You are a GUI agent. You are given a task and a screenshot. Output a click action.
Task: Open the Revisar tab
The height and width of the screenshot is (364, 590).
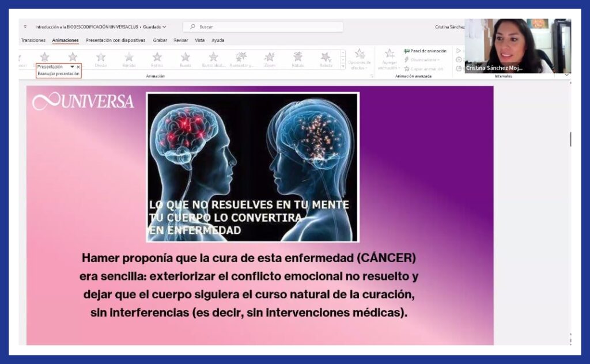180,40
